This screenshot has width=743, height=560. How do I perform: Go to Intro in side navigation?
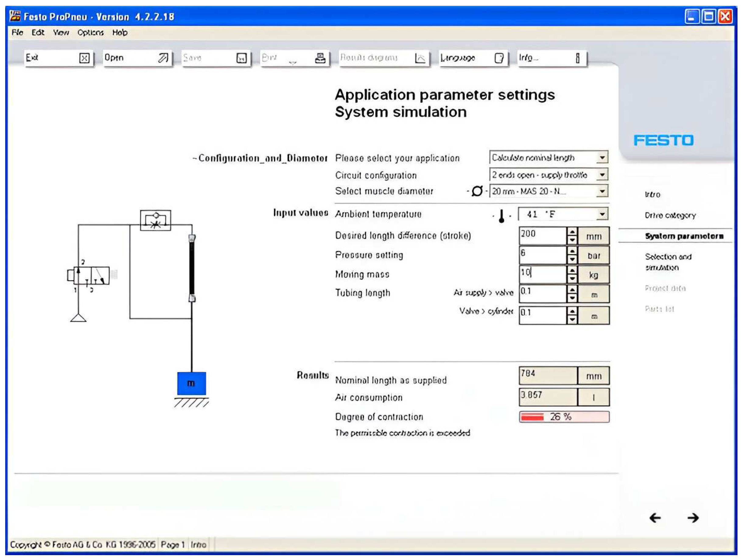pyautogui.click(x=652, y=194)
